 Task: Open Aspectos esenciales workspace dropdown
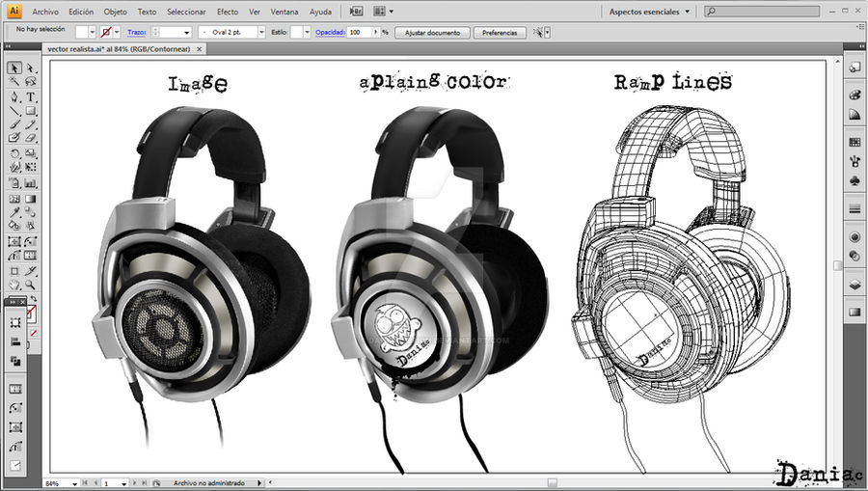[x=649, y=11]
